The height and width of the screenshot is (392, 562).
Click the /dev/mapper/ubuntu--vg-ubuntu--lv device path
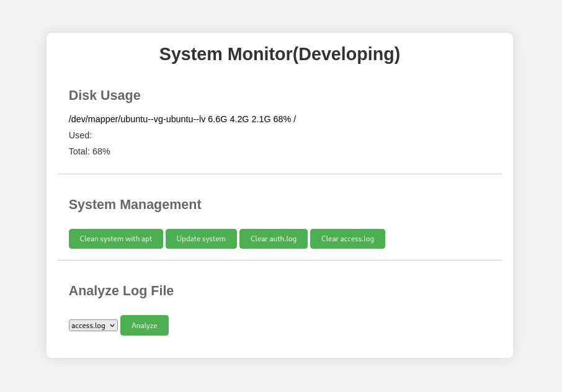137,119
